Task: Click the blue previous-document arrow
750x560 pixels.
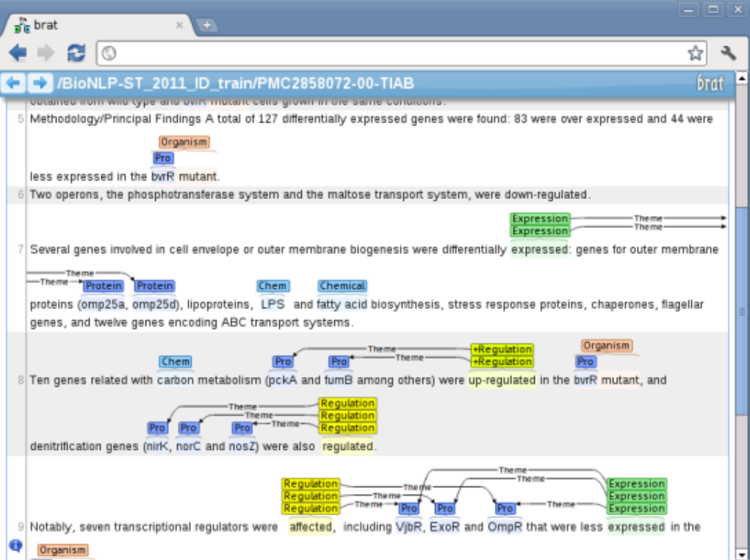Action: point(12,83)
